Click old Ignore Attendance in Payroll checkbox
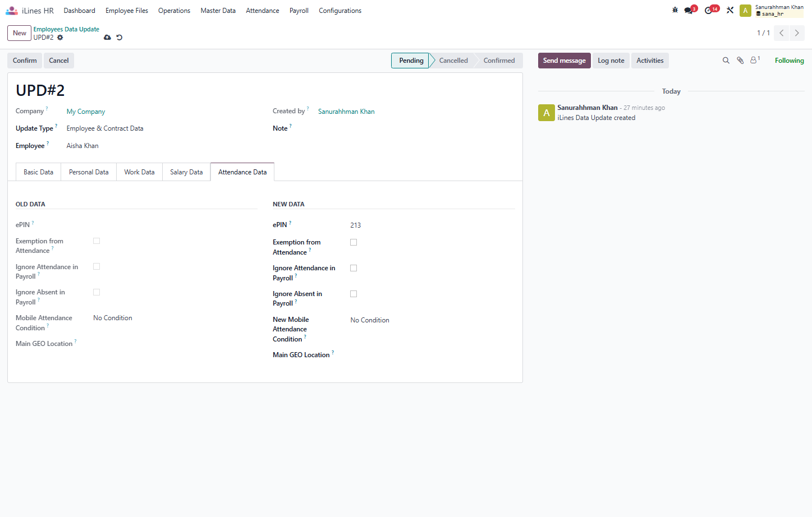Screen dimensions: 812x517 tap(97, 267)
